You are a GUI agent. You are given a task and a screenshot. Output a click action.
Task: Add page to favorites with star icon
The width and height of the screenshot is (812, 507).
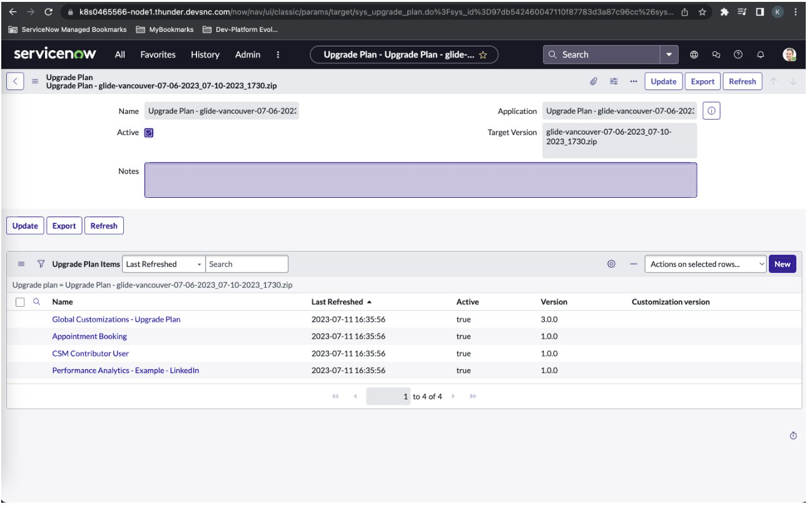[483, 55]
